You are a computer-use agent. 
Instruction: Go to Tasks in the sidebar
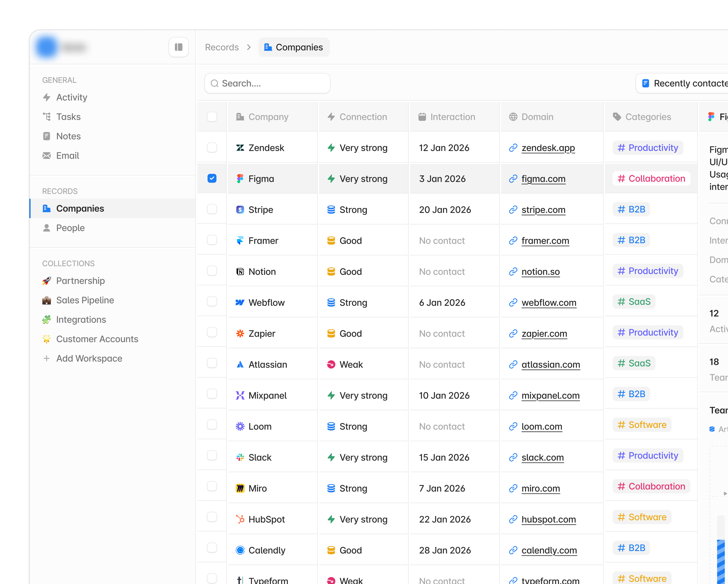pos(68,117)
